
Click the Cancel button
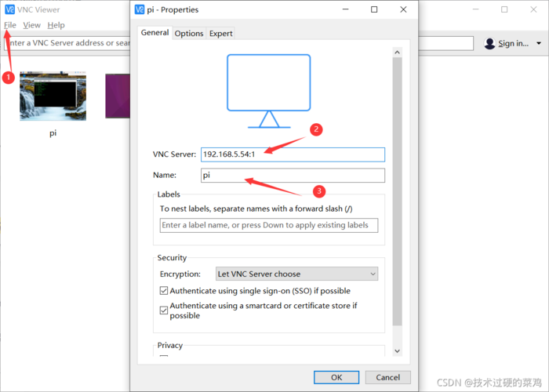[x=387, y=377]
